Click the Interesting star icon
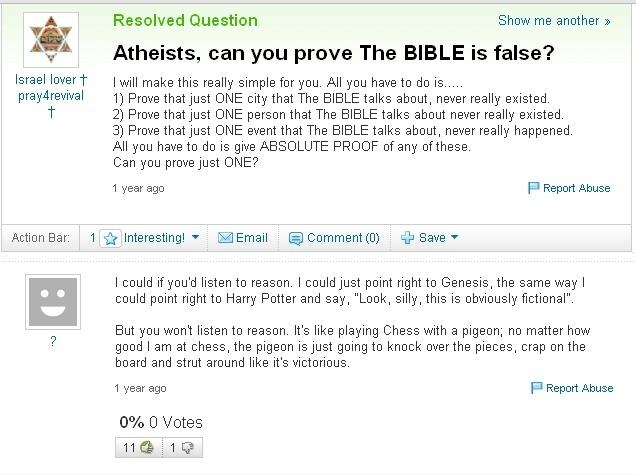The height and width of the screenshot is (475, 636). (111, 238)
